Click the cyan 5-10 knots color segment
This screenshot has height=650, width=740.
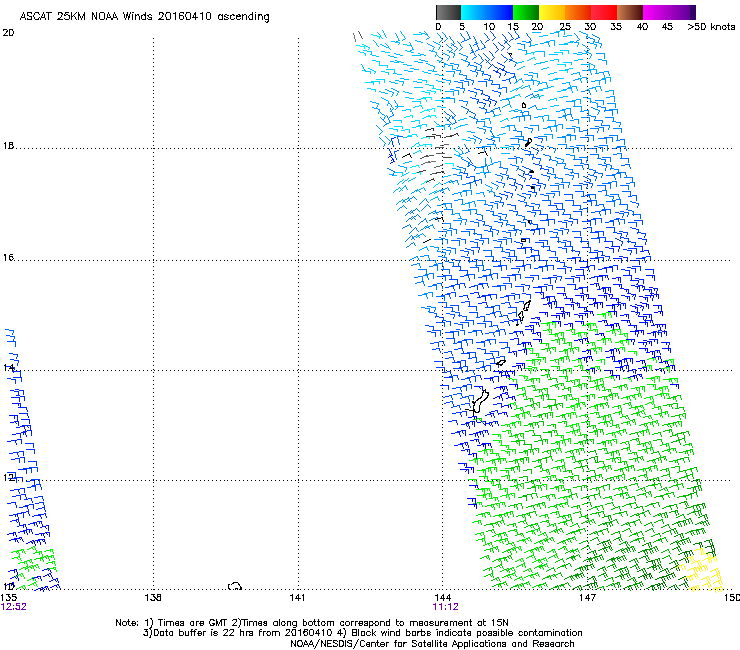pyautogui.click(x=474, y=12)
